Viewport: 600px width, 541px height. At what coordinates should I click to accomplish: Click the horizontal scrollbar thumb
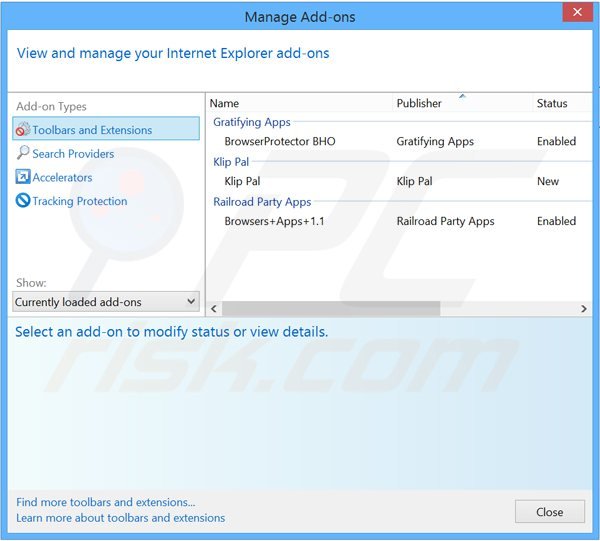[x=331, y=308]
